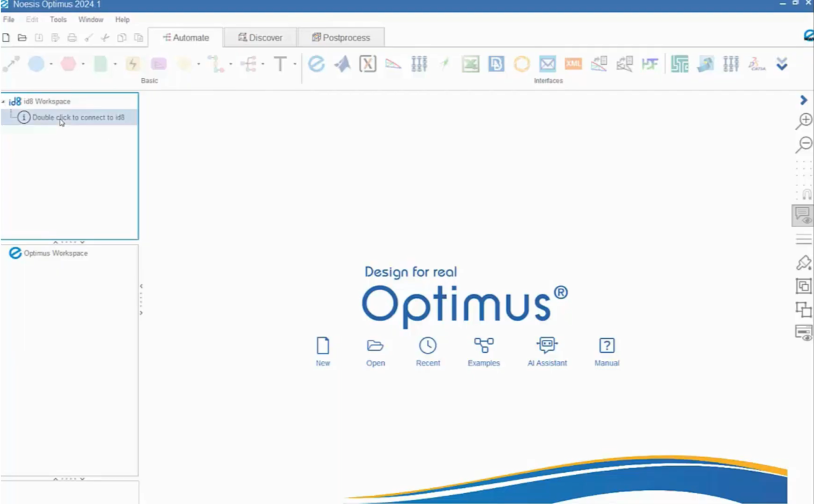Image resolution: width=814 pixels, height=504 pixels.
Task: Open dropdown arrow beside blue circle node
Action: coord(51,64)
